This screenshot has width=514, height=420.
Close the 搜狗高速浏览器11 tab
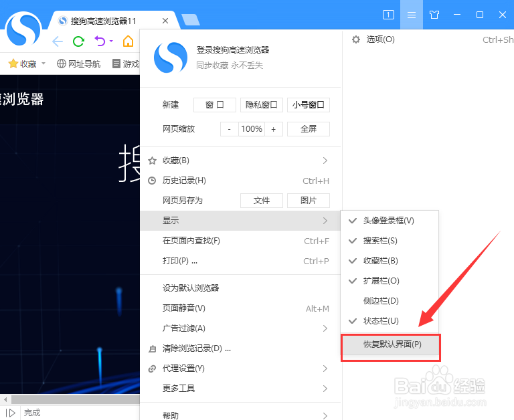coord(165,21)
